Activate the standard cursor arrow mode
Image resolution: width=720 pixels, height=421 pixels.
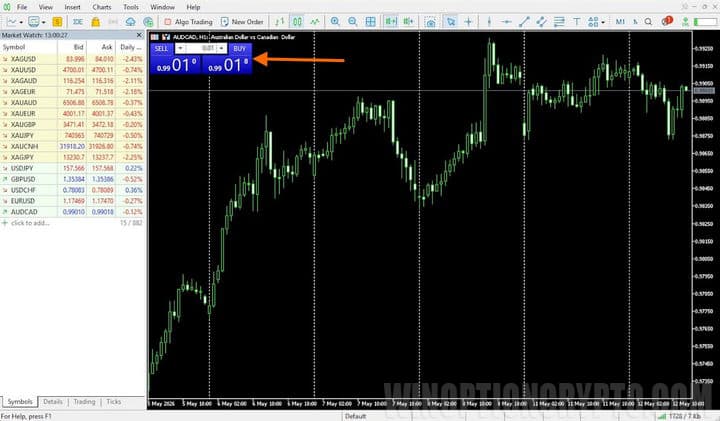[x=451, y=22]
